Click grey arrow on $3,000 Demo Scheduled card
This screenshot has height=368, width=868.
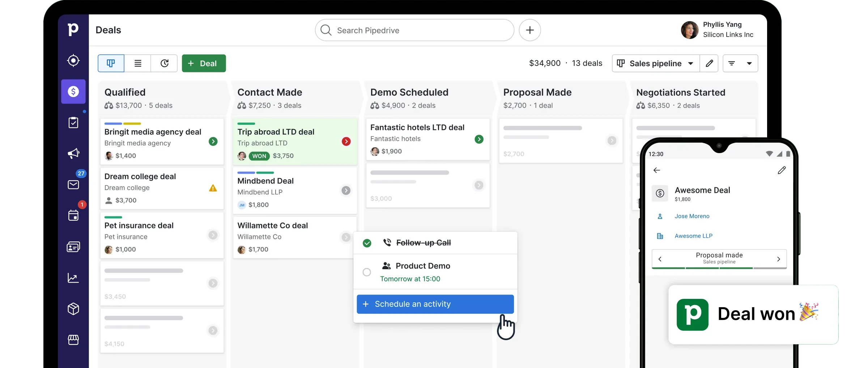point(479,185)
